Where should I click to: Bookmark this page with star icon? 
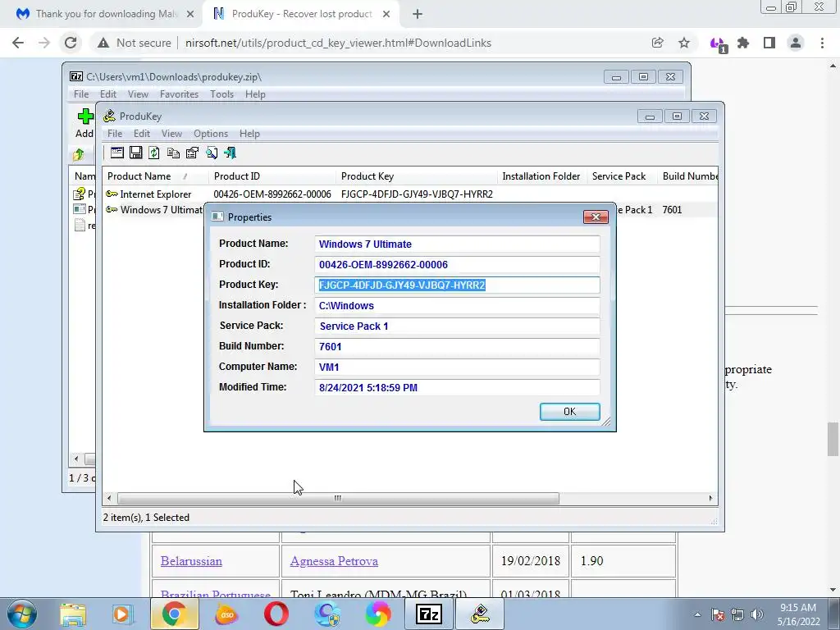click(x=684, y=43)
